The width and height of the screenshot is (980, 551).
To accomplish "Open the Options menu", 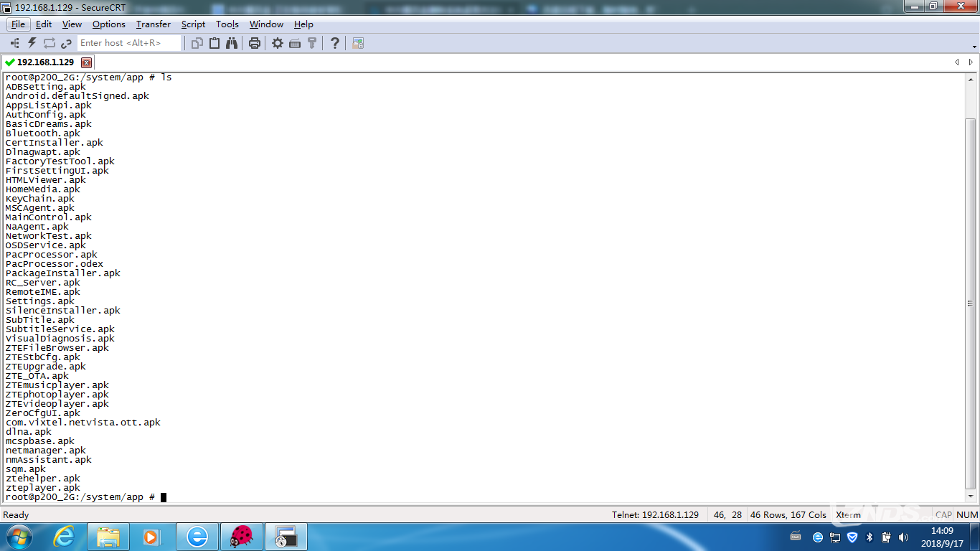I will tap(109, 24).
